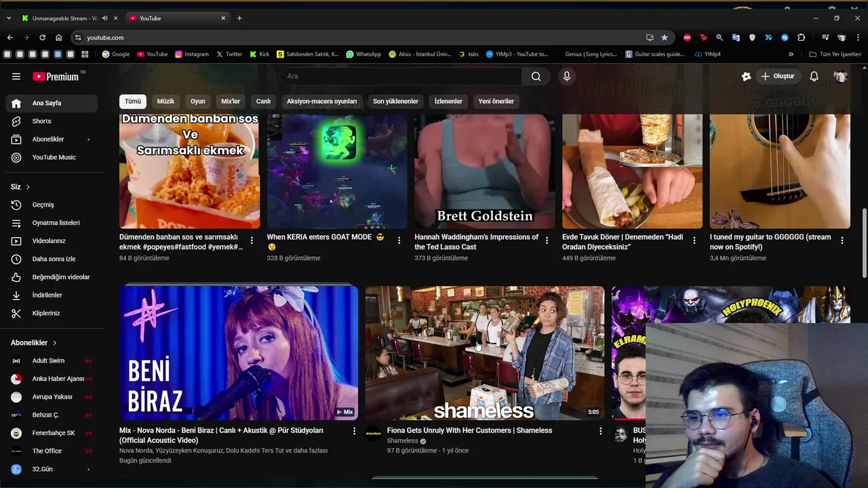Select the Mix'ler filter chip
Screen dimensions: 868x488
(231, 101)
